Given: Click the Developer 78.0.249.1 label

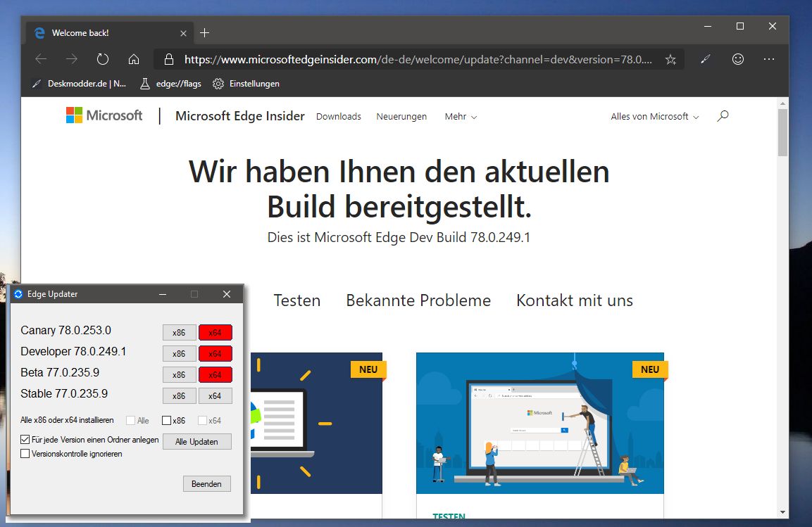Looking at the screenshot, I should pyautogui.click(x=73, y=352).
